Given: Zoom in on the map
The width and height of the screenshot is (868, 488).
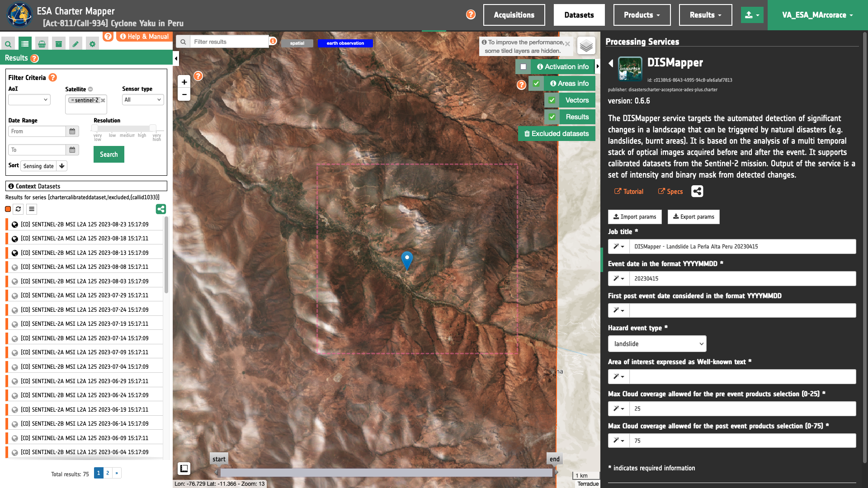Looking at the screenshot, I should point(184,82).
